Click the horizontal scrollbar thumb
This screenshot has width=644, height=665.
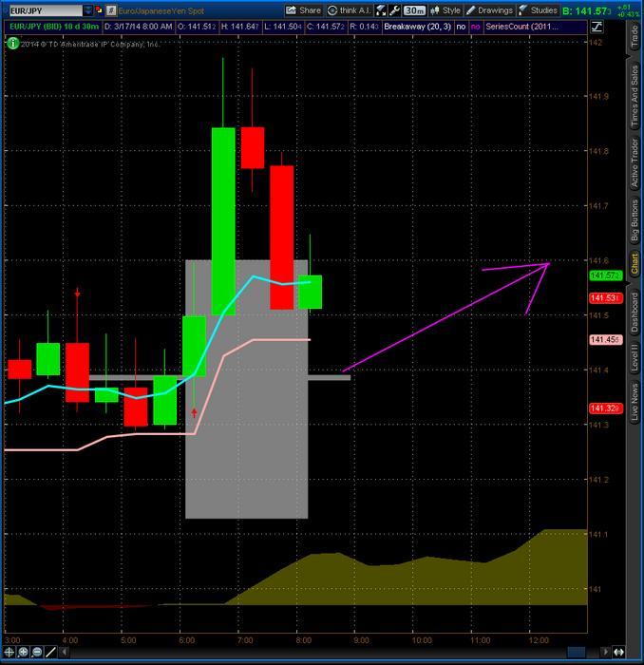click(x=577, y=652)
